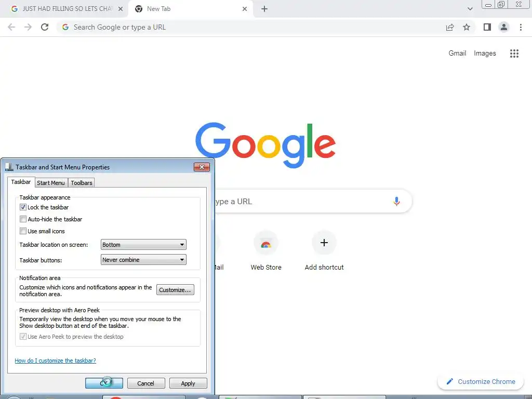
Task: Open the Gmail link
Action: point(457,54)
